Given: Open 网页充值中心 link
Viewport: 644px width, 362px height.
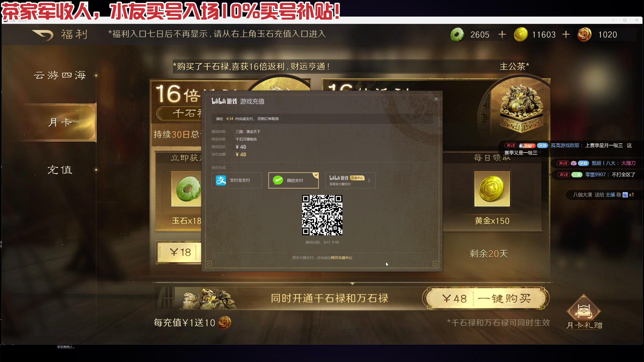Looking at the screenshot, I should pyautogui.click(x=341, y=258).
